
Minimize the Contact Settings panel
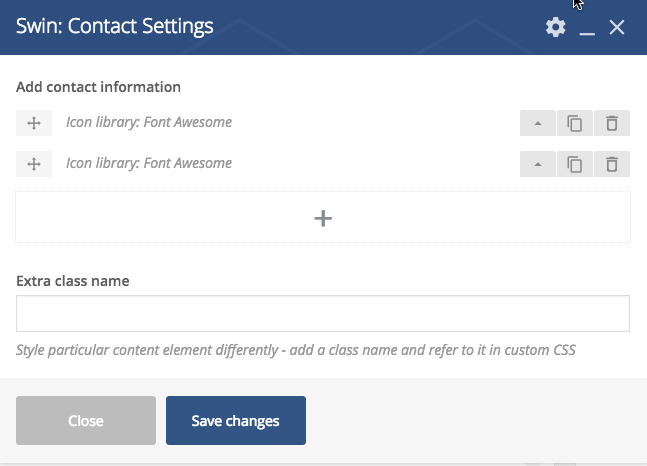(x=587, y=28)
